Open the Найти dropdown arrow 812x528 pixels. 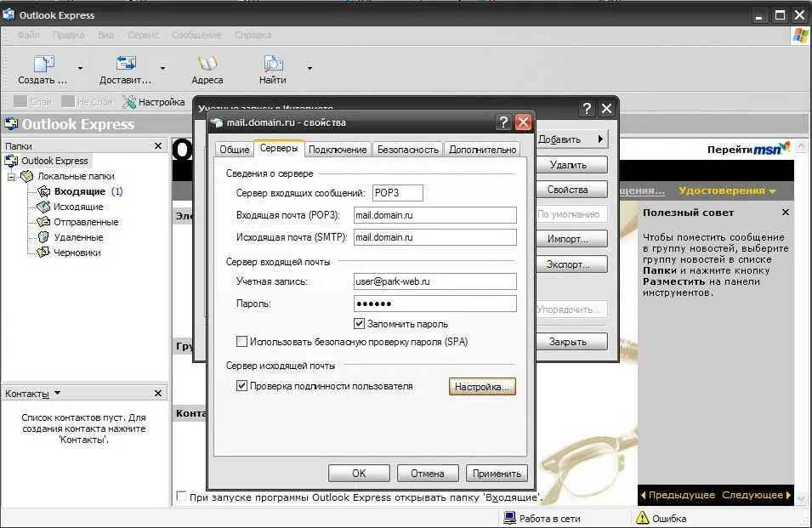(x=309, y=68)
